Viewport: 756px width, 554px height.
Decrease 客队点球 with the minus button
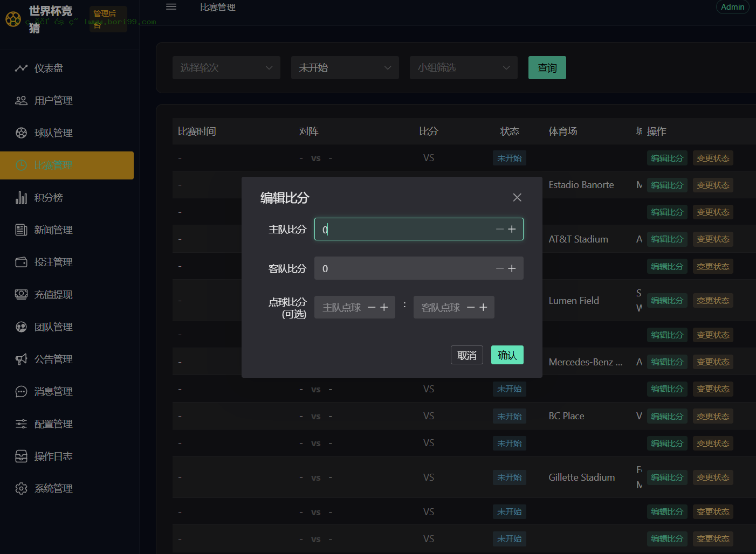pos(471,307)
